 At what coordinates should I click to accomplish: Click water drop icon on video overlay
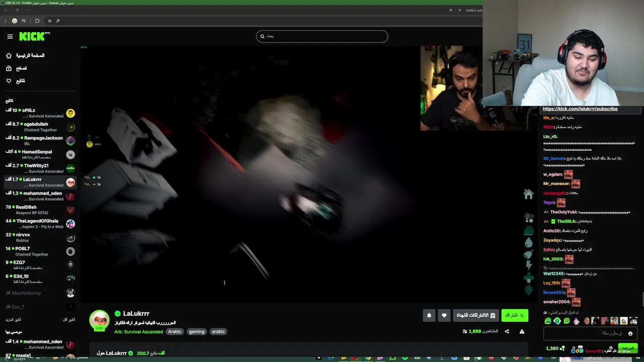coord(528,242)
